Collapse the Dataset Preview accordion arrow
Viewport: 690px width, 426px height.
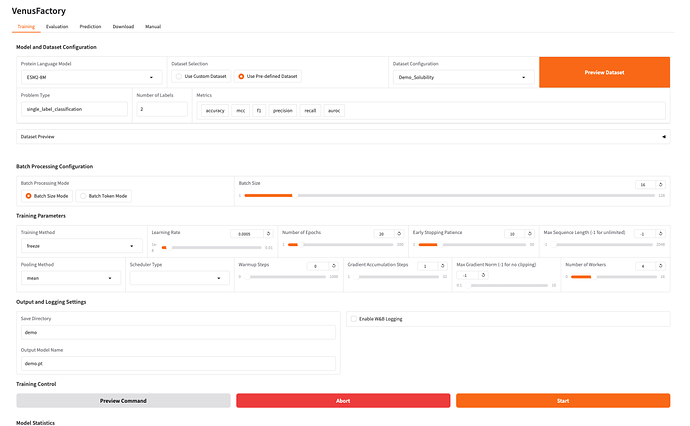(x=664, y=135)
